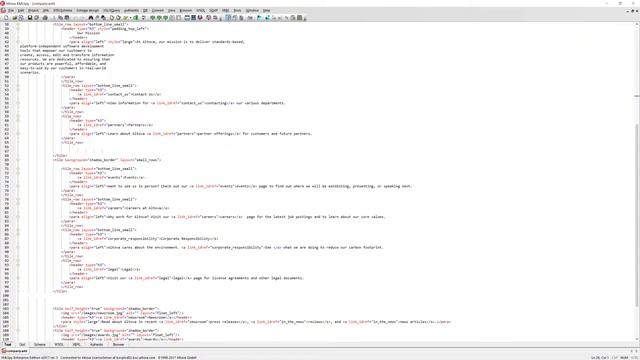Open the SOAP menu
Screen dimensions: 640x360
coord(213,10)
